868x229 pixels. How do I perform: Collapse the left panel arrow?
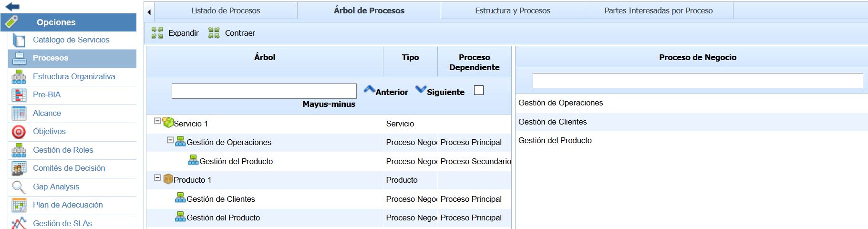[149, 12]
